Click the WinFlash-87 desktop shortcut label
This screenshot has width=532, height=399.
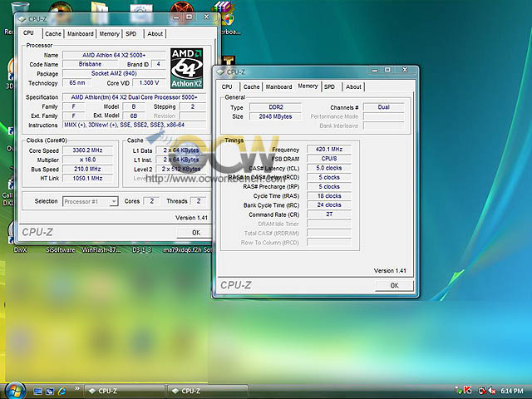click(101, 250)
